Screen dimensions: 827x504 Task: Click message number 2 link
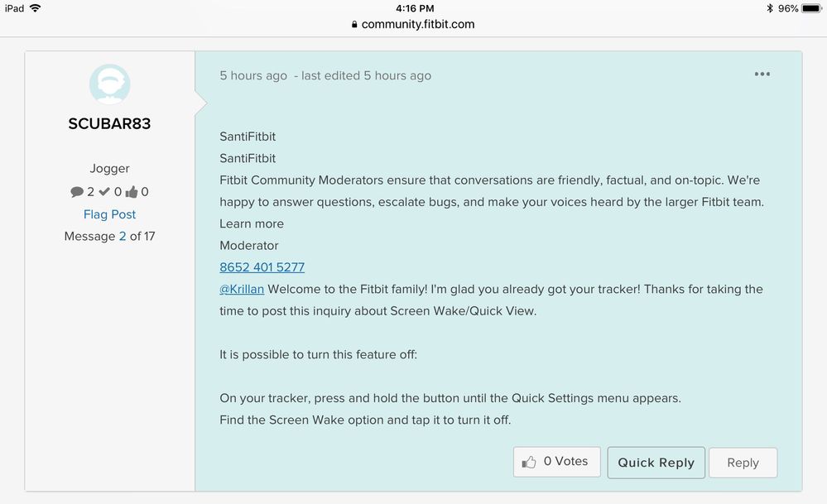123,236
